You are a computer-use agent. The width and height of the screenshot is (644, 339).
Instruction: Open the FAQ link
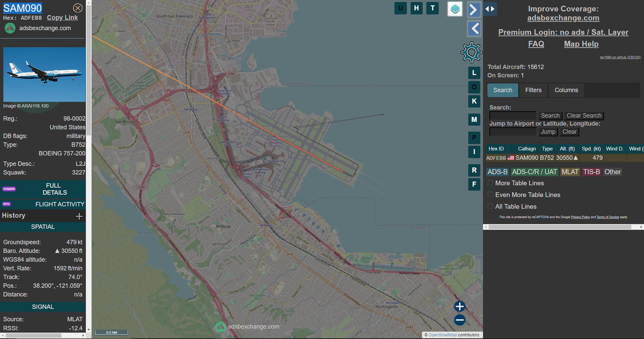tap(536, 44)
